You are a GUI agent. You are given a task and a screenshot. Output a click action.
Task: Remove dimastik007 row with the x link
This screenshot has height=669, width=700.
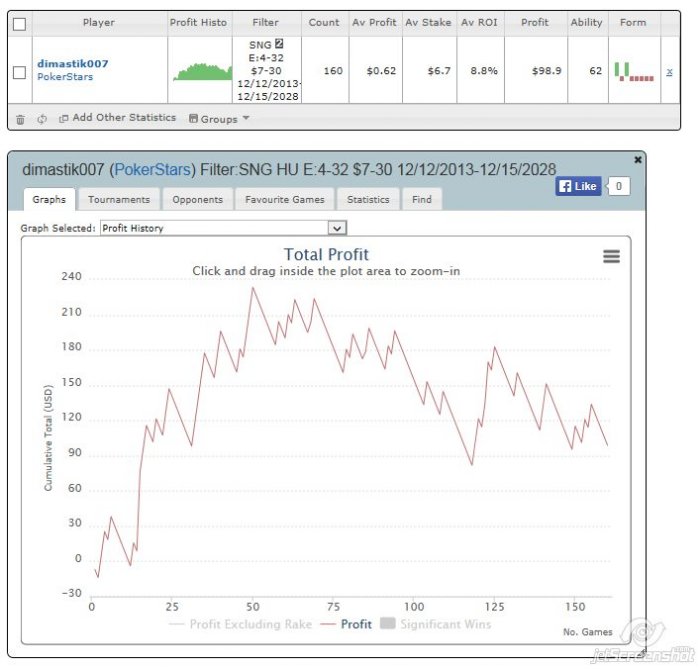tap(669, 72)
